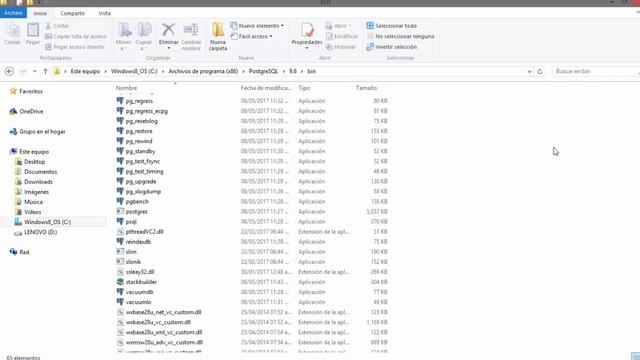The width and height of the screenshot is (640, 360).
Task: Select Grupo en el hogar
Action: [x=42, y=131]
